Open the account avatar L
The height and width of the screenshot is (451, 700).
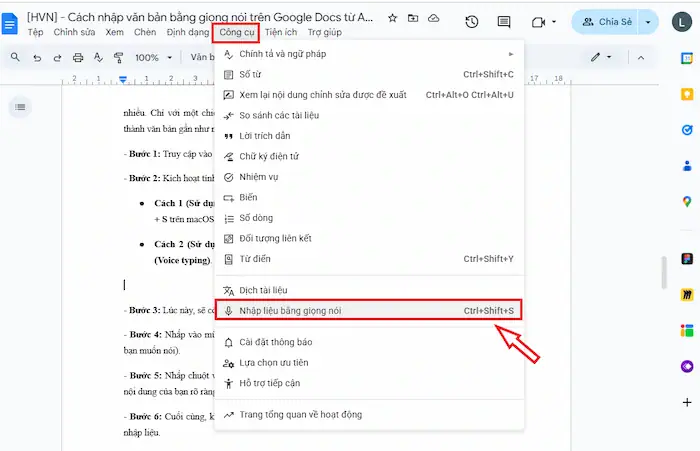point(682,22)
